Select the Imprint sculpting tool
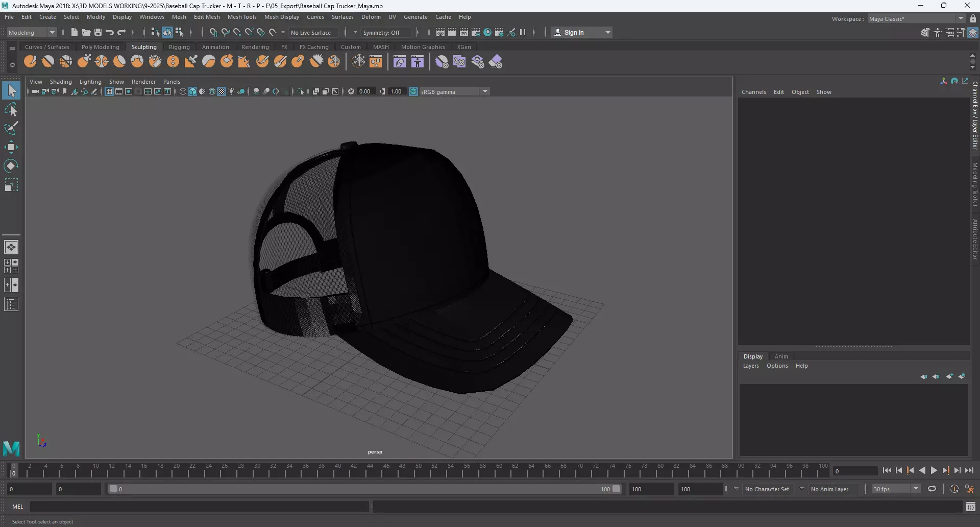The height and width of the screenshot is (527, 980). [x=191, y=62]
